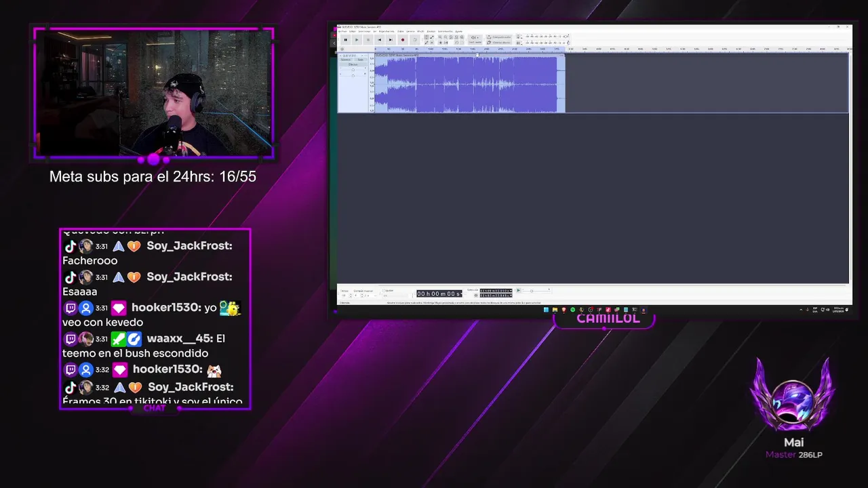Screen dimensions: 868x488
Task: Click the playback meter speaker icon
Action: [x=519, y=43]
